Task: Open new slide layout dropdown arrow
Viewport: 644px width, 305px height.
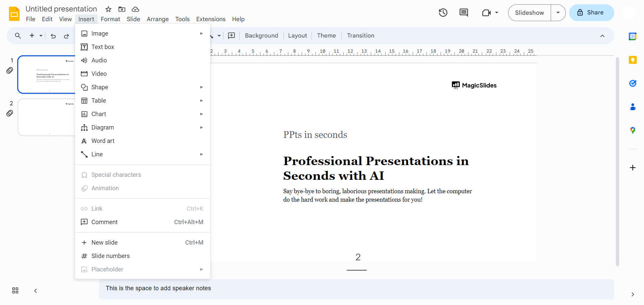Action: [41, 36]
